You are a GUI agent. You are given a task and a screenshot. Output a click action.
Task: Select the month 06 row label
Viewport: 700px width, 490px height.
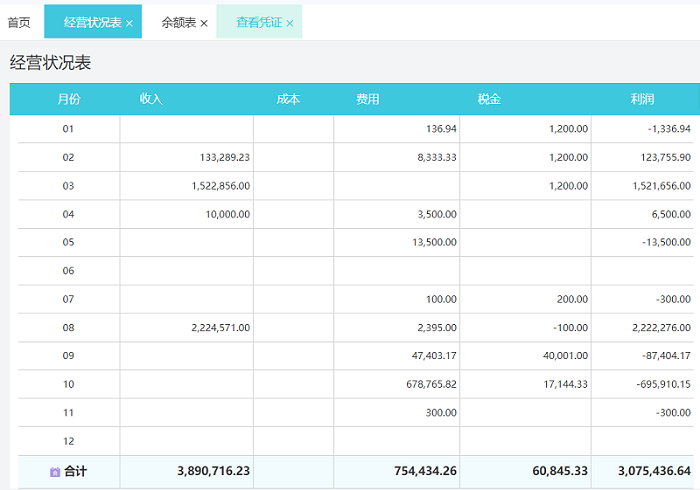(69, 271)
